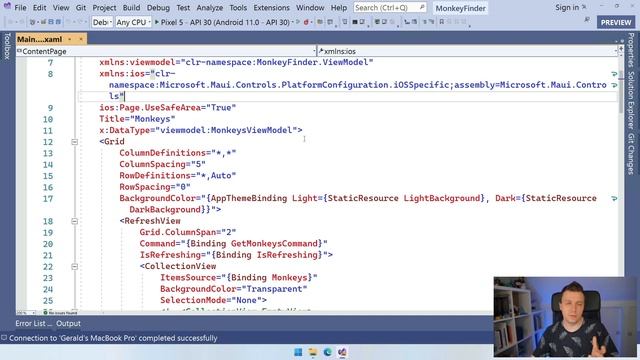Click the Save All toolbar icon
Viewport: 640px width, 360px height.
[58, 22]
